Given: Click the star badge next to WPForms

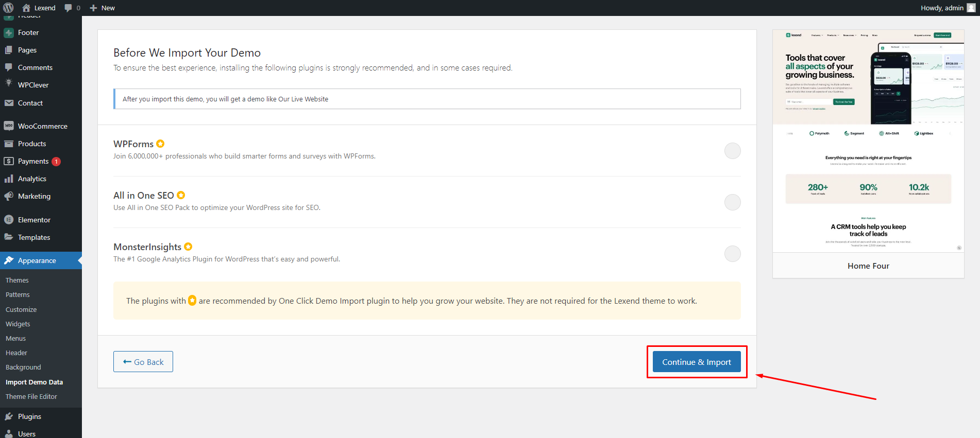Looking at the screenshot, I should coord(160,144).
